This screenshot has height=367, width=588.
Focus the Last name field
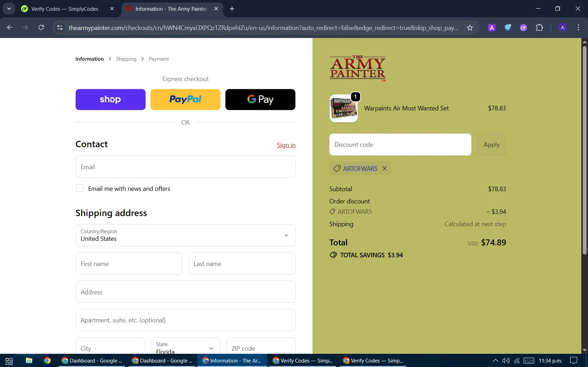coord(242,264)
